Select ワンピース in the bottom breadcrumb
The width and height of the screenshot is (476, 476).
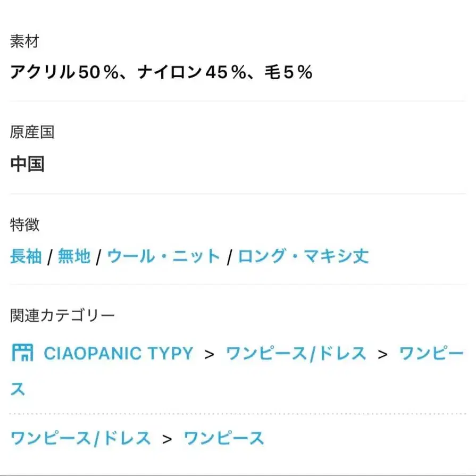(x=222, y=437)
